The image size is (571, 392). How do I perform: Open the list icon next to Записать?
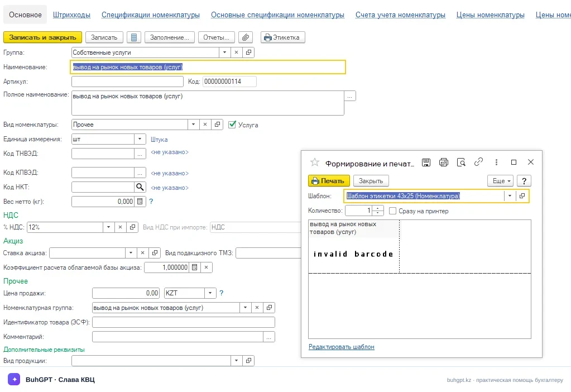[x=133, y=37]
